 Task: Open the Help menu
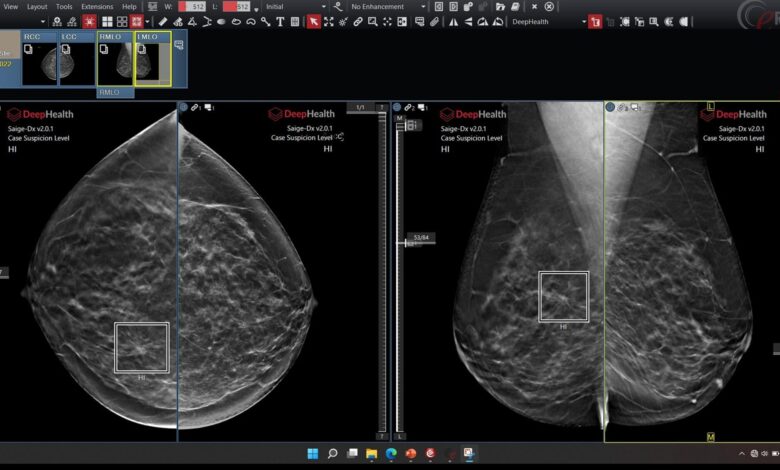(x=129, y=6)
